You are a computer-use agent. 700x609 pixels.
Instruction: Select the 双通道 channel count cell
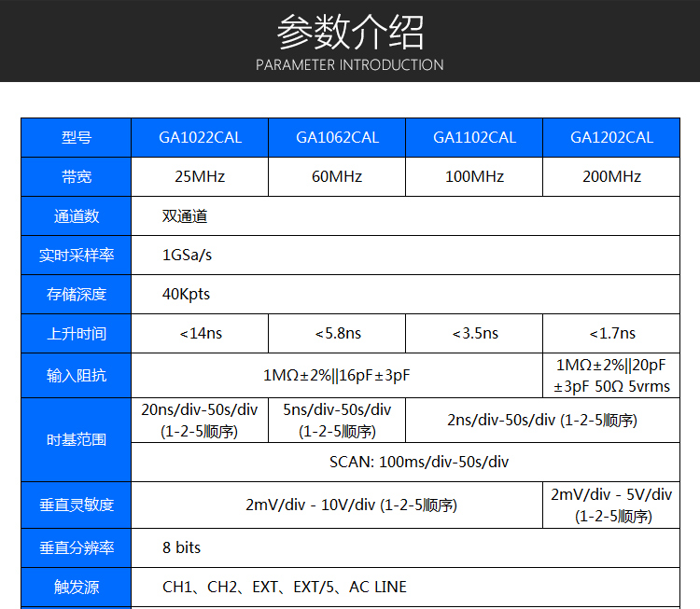click(x=185, y=216)
